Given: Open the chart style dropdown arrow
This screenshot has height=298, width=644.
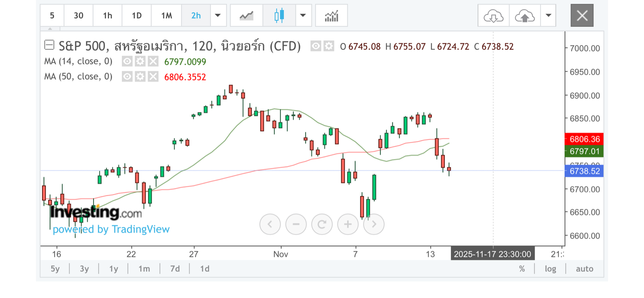Looking at the screenshot, I should [303, 16].
